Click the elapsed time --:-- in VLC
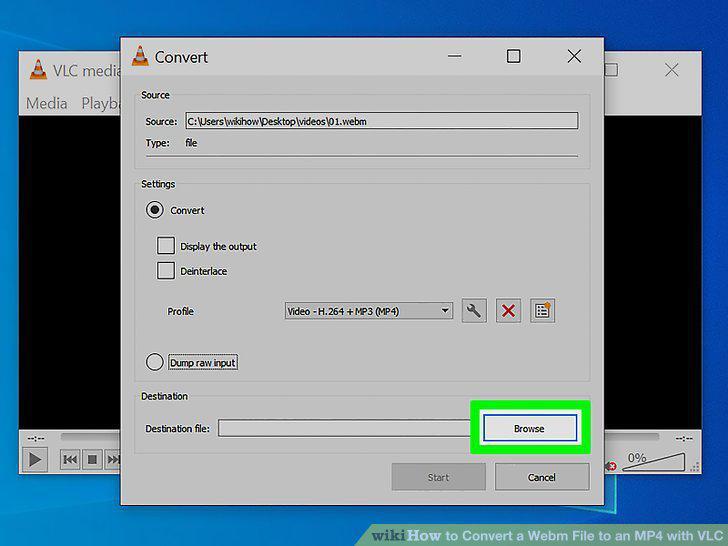The image size is (728, 546). [x=36, y=438]
